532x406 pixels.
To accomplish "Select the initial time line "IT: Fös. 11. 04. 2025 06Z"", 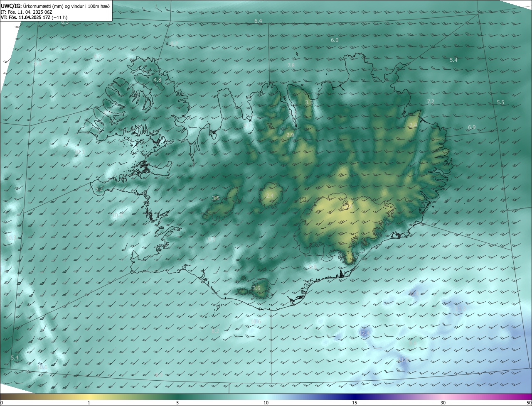I will click(x=26, y=12).
